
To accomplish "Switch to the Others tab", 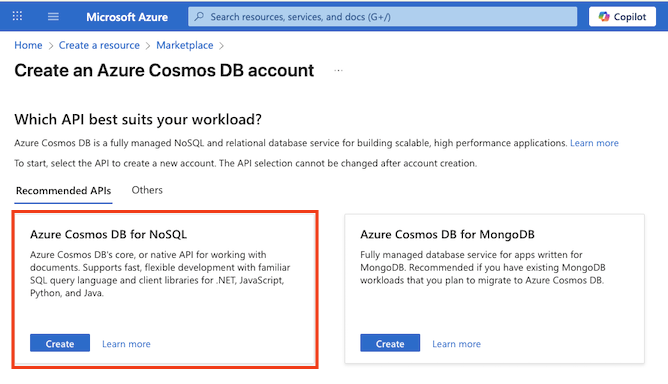I will [147, 190].
